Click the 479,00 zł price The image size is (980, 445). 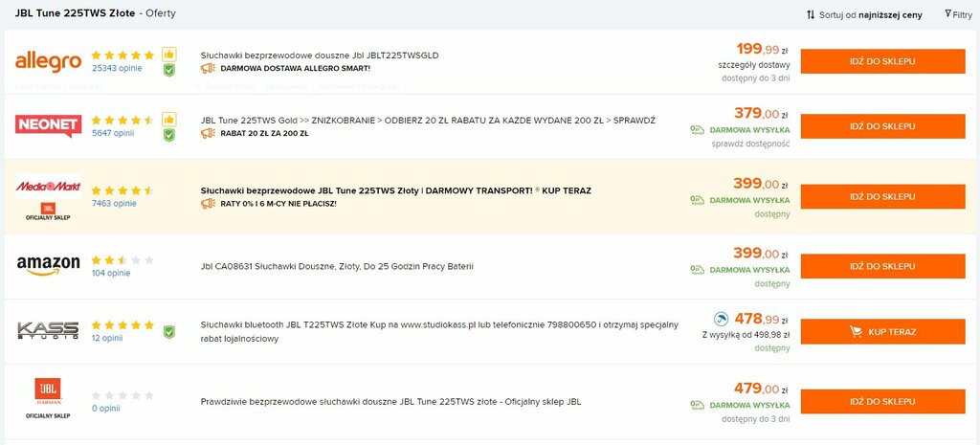762,389
